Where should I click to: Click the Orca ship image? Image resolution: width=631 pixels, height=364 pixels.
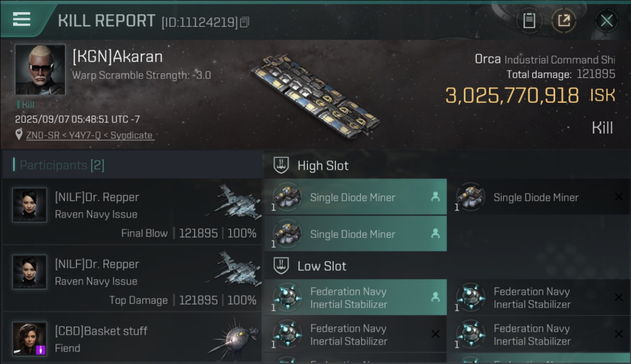316,93
